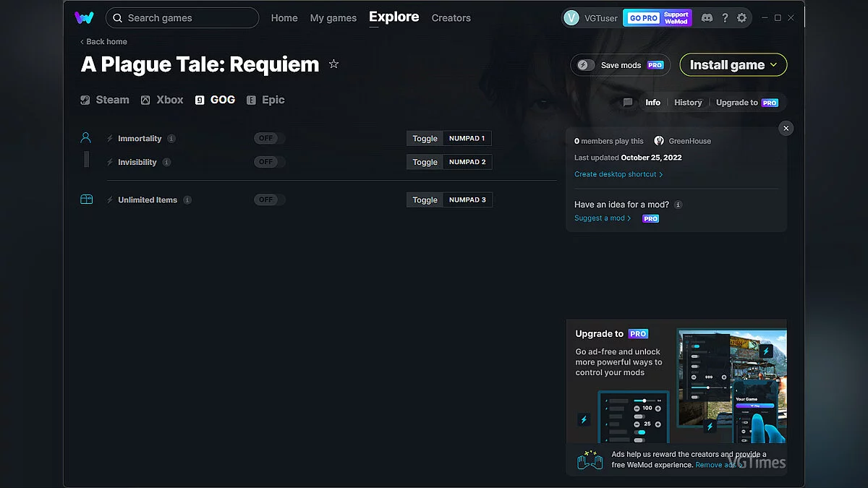Screen dimensions: 868x488
Task: Focus the Search games field
Action: (182, 18)
